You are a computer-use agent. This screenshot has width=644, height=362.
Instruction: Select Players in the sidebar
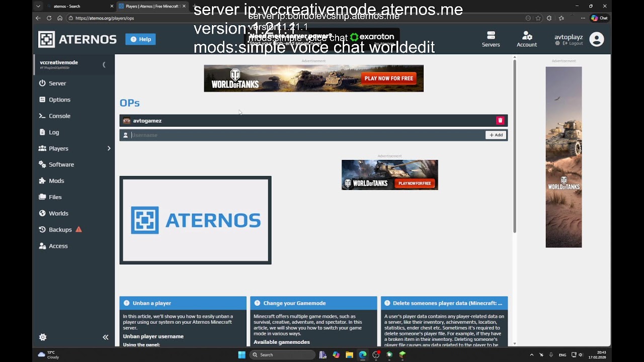[58, 148]
